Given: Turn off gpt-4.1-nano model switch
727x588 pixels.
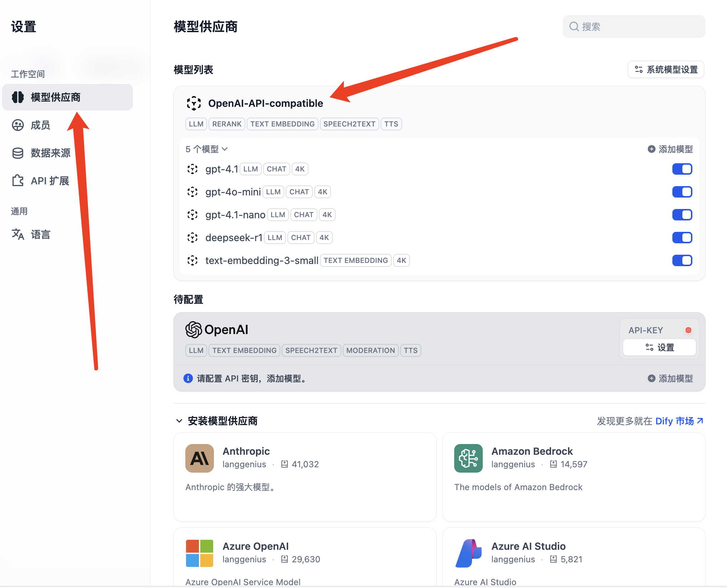Looking at the screenshot, I should pos(682,215).
